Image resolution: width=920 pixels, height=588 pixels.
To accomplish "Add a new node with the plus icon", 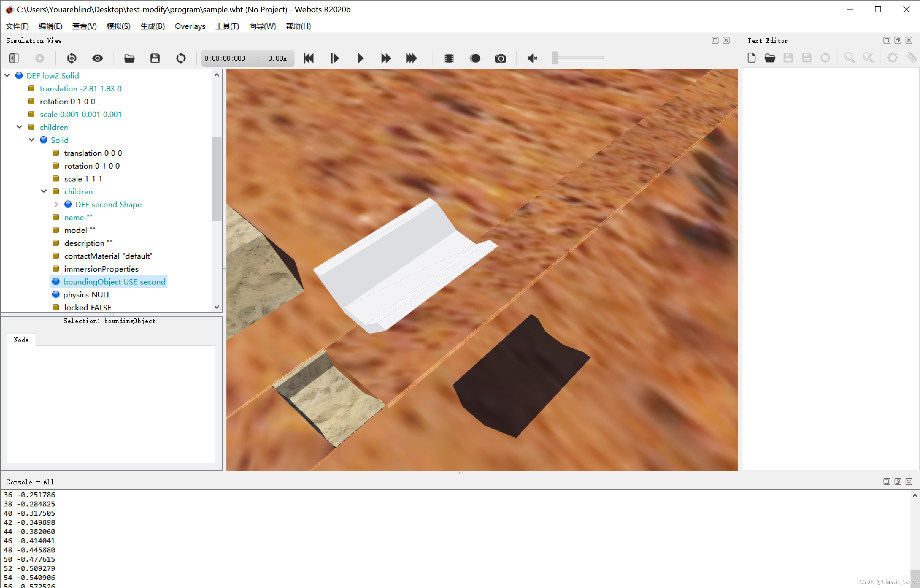I will 40,58.
